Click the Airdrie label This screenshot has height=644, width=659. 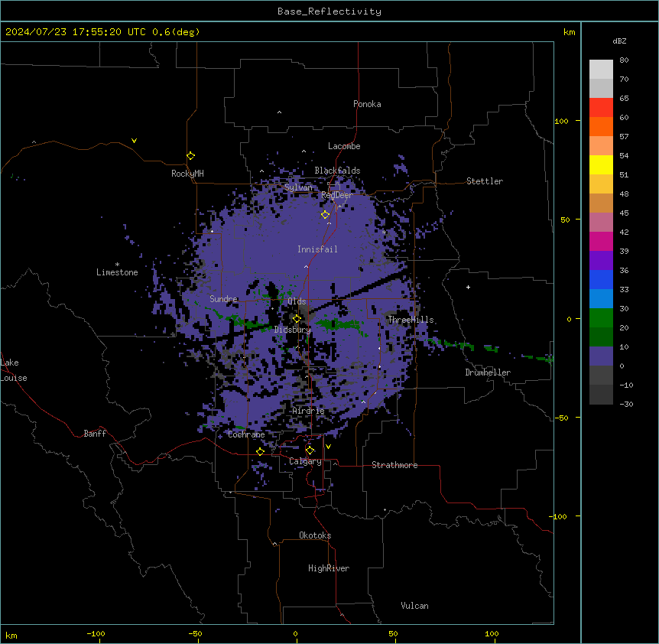pos(308,411)
